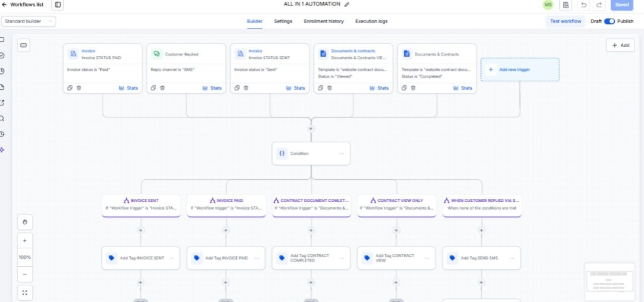Open options for Add Tag INVOICE SENT
The width and height of the screenshot is (644, 302).
click(x=171, y=258)
